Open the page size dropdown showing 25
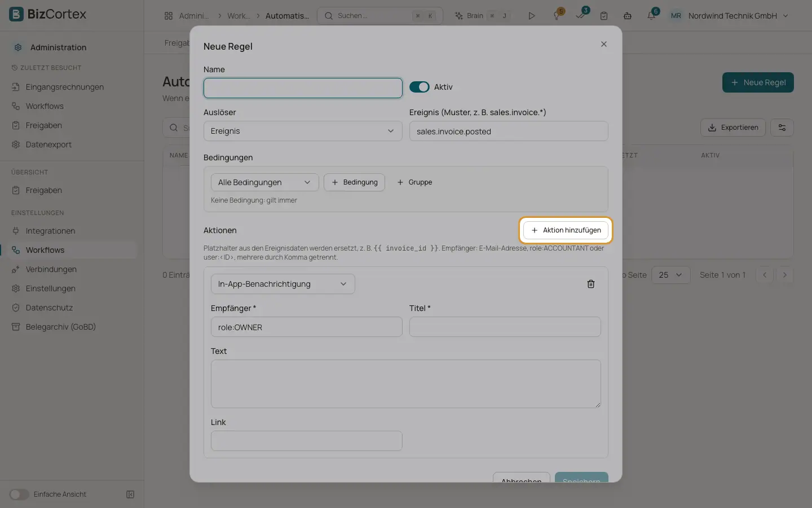The height and width of the screenshot is (508, 812). pyautogui.click(x=671, y=275)
